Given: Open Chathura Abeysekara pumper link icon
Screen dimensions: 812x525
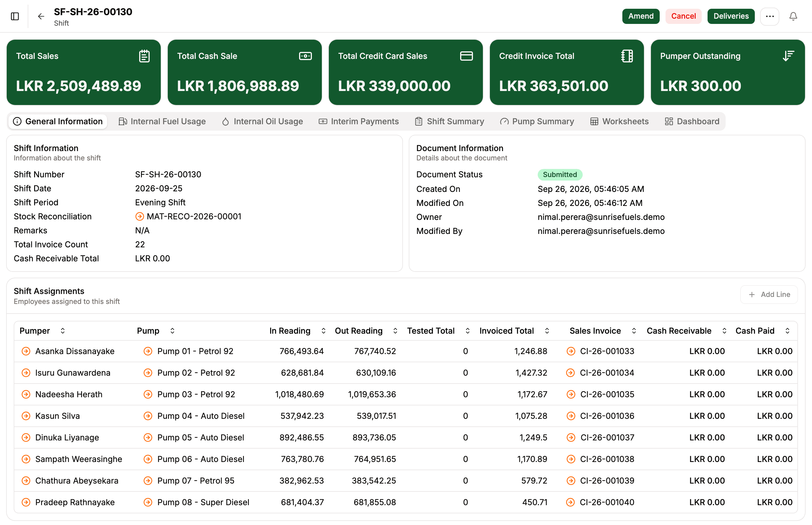Looking at the screenshot, I should pyautogui.click(x=26, y=481).
